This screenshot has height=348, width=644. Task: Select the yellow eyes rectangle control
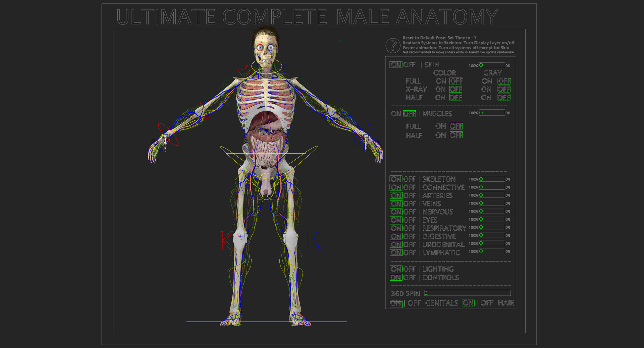266,48
